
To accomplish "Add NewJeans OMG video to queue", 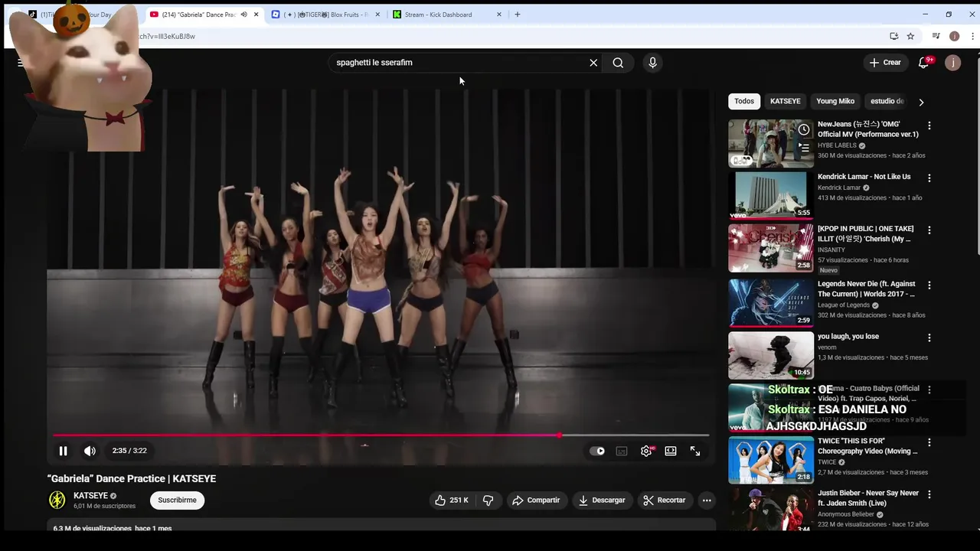I will click(803, 147).
